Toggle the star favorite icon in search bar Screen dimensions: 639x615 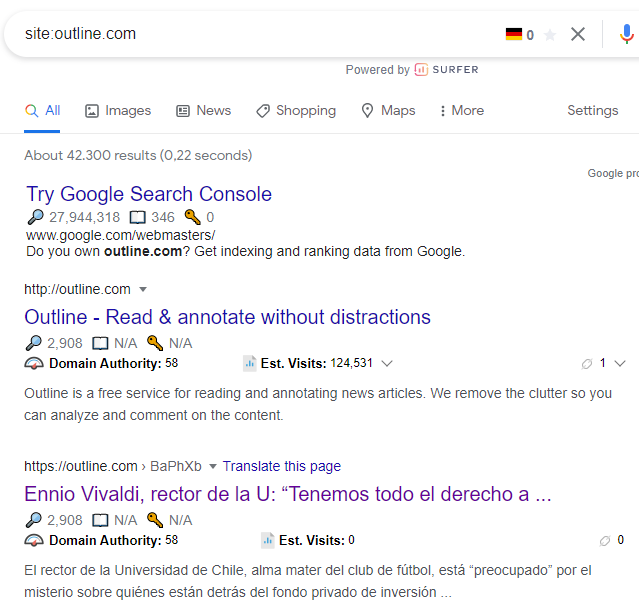coord(550,35)
